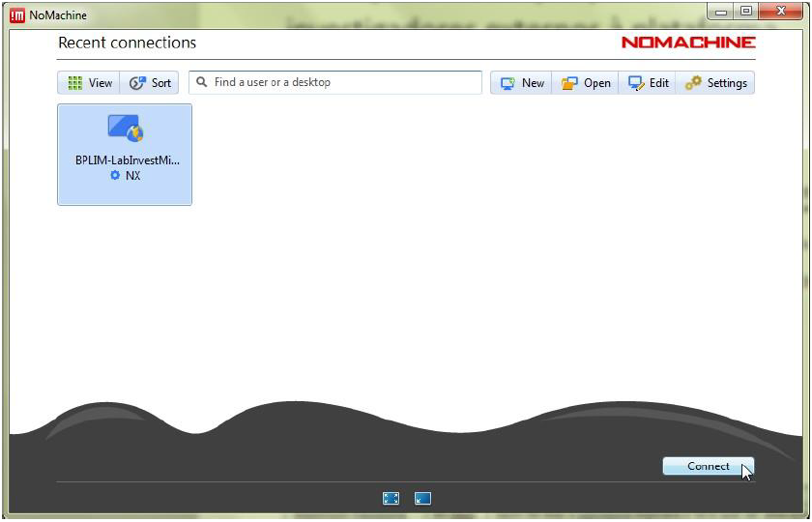Minimize the NoMachine window

click(x=722, y=12)
